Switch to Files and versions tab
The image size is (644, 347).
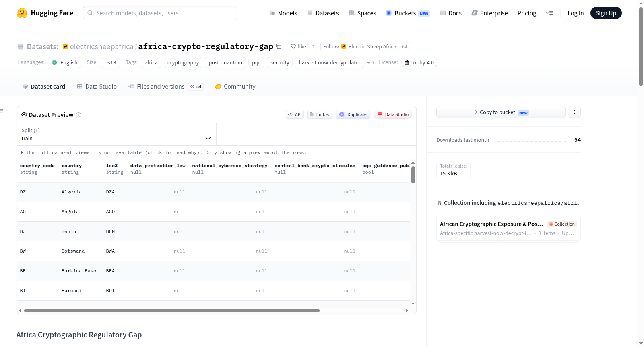coord(166,87)
